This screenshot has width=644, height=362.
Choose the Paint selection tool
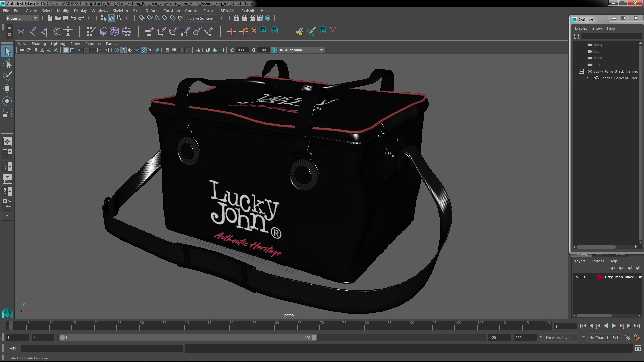click(x=7, y=76)
